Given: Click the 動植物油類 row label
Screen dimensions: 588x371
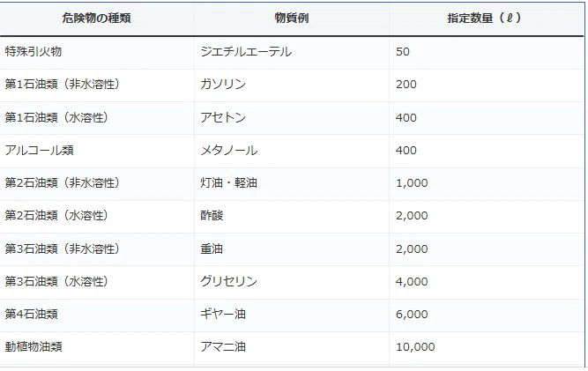Looking at the screenshot, I should click(x=33, y=346).
